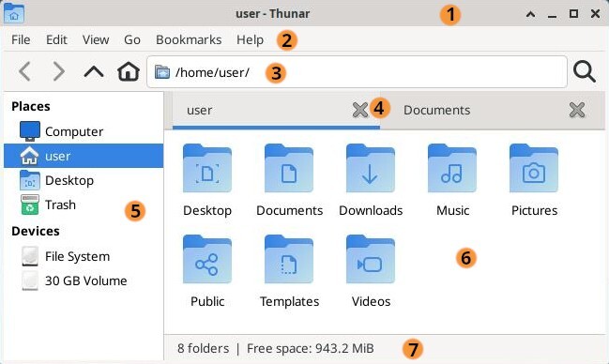Select the Downloads folder icon
The image size is (609, 364).
pyautogui.click(x=371, y=168)
